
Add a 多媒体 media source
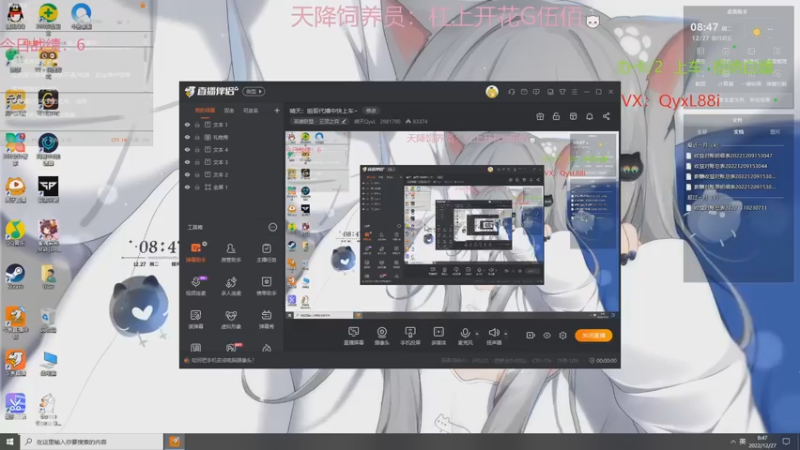pyautogui.click(x=438, y=336)
